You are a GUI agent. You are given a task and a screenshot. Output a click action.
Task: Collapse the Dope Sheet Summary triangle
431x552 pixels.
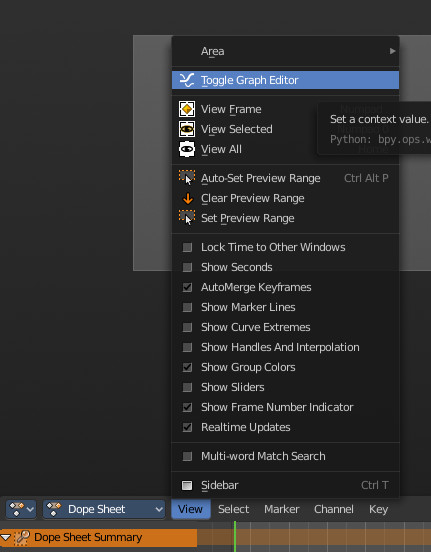[6, 537]
